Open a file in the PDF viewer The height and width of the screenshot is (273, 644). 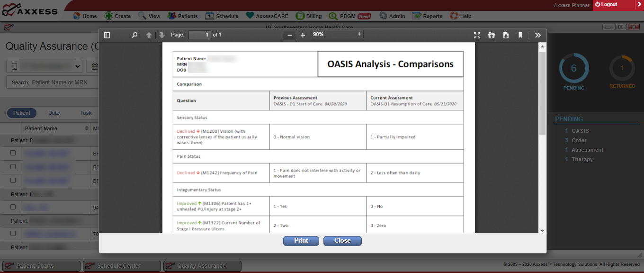[492, 35]
